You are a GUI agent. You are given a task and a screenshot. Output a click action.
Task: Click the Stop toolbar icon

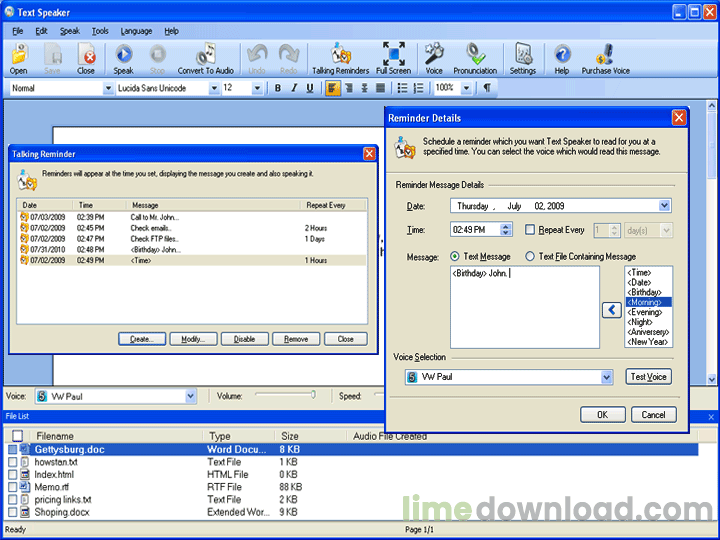[x=158, y=58]
